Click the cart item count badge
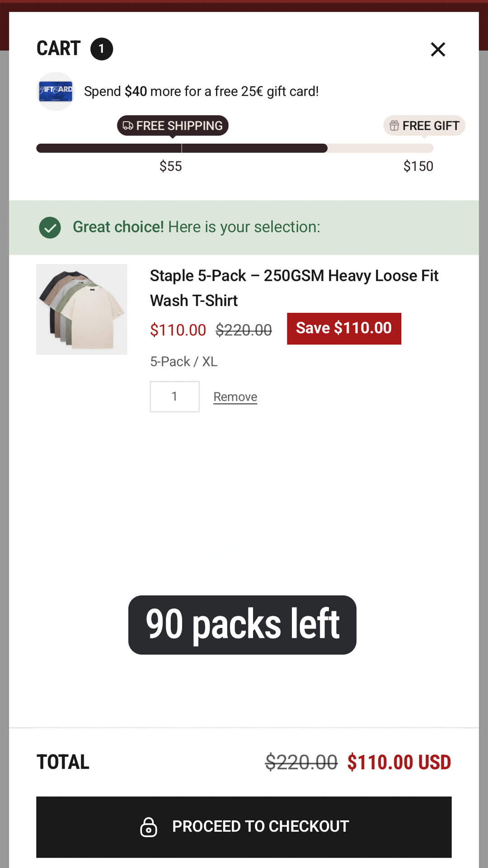This screenshot has height=868, width=488. coord(102,49)
